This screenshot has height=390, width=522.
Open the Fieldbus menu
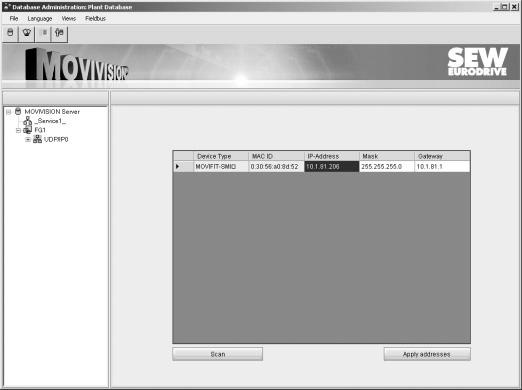point(95,19)
